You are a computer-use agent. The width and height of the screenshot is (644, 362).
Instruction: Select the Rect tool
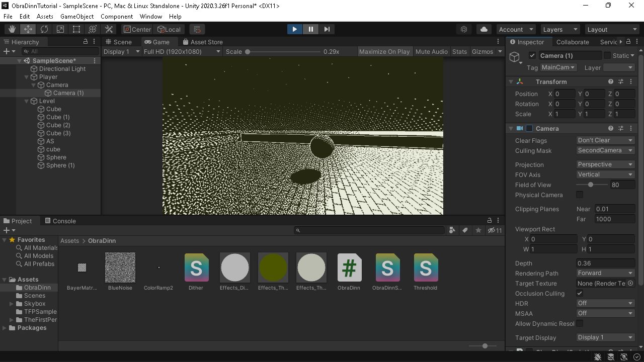point(76,29)
